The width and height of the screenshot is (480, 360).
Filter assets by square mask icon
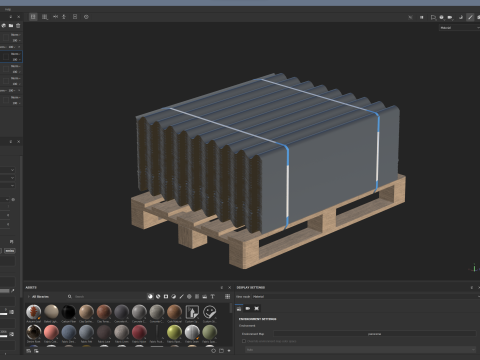166,296
